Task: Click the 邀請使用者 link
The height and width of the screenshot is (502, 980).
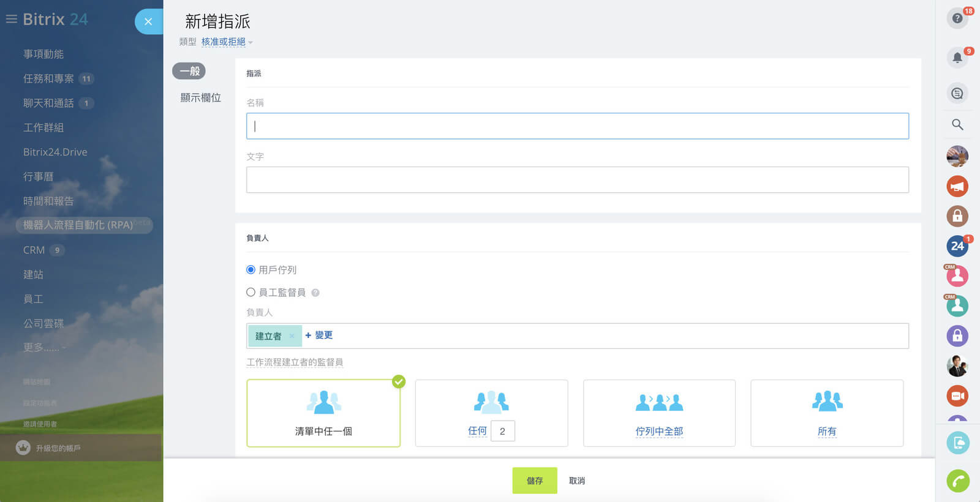Action: point(40,424)
